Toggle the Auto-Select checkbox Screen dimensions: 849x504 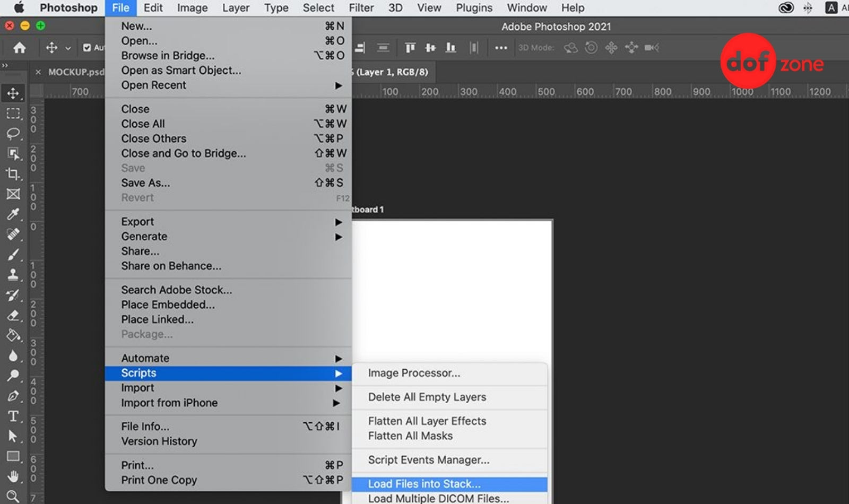87,48
